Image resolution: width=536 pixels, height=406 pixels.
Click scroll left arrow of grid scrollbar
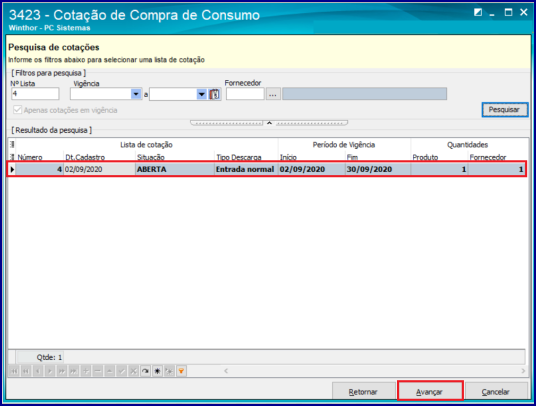pyautogui.click(x=226, y=371)
